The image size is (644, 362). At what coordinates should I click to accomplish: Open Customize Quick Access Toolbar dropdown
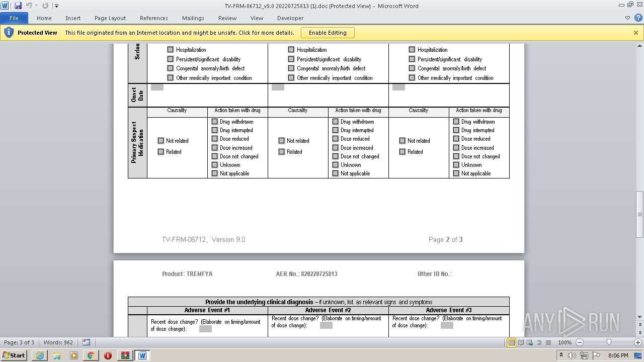56,6
